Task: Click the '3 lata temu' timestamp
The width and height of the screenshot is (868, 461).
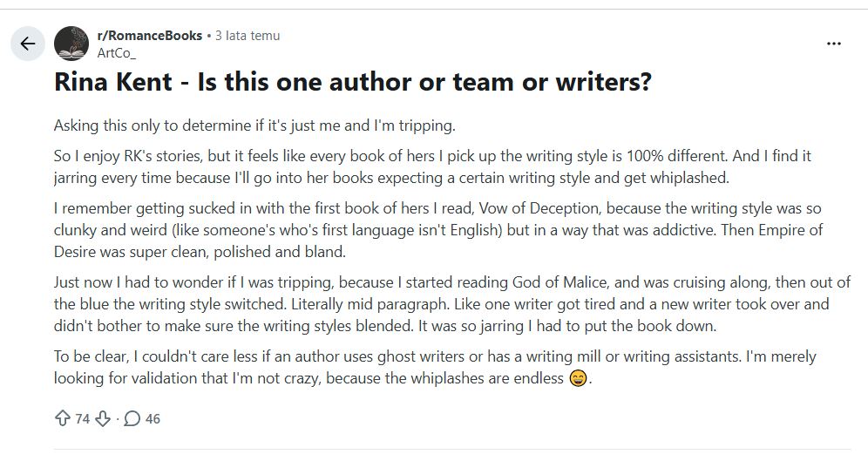Action: tap(248, 36)
